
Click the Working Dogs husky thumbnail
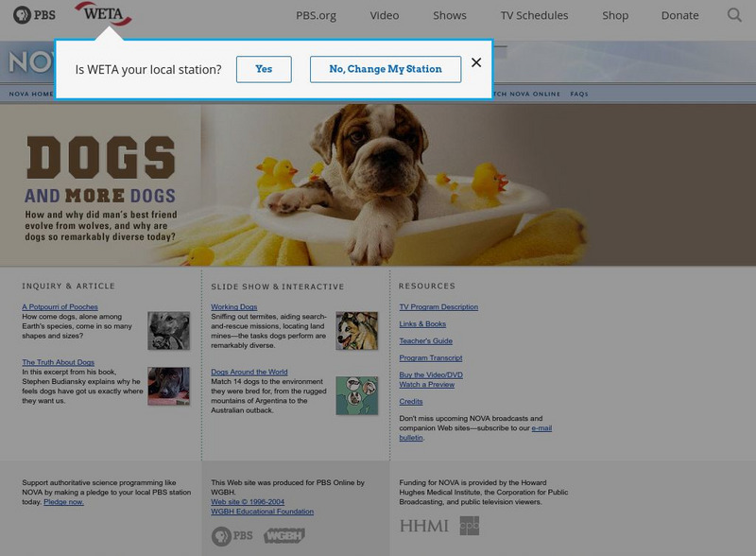(357, 331)
